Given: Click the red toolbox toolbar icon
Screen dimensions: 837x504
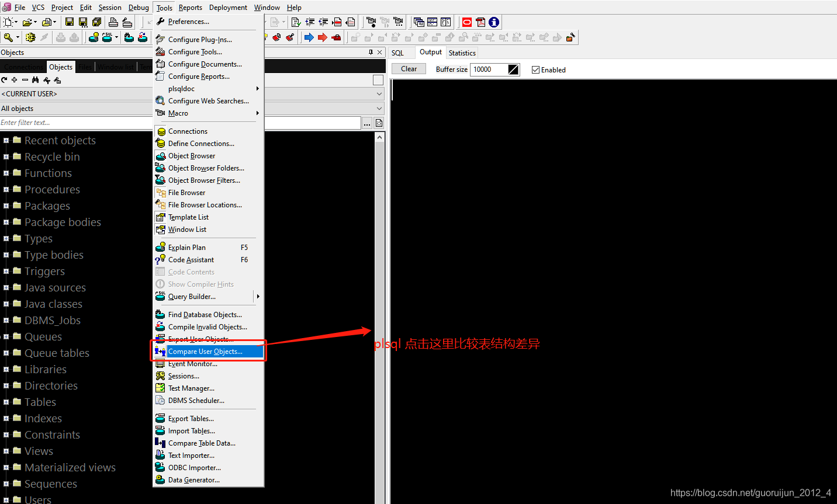Looking at the screenshot, I should click(x=336, y=37).
